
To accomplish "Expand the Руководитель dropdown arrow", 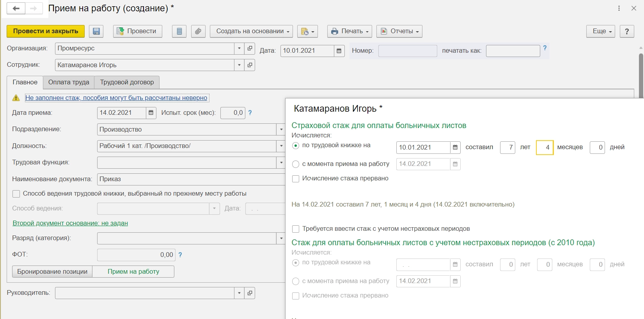I will tap(239, 293).
